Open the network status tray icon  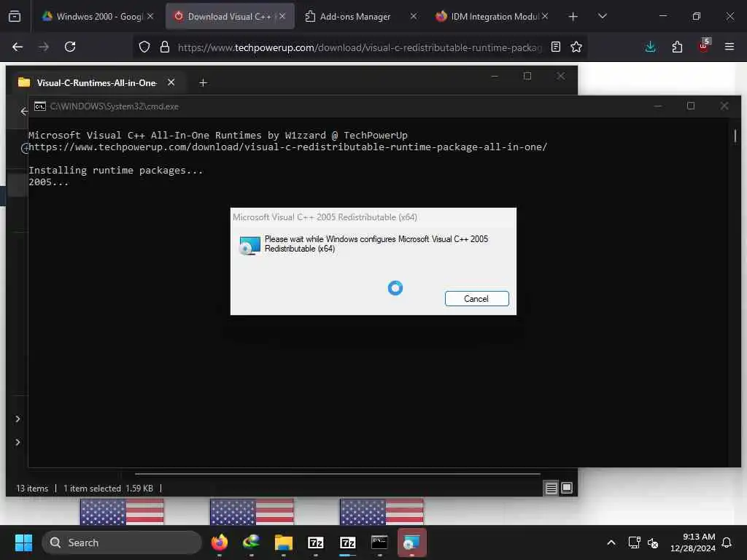tap(634, 542)
